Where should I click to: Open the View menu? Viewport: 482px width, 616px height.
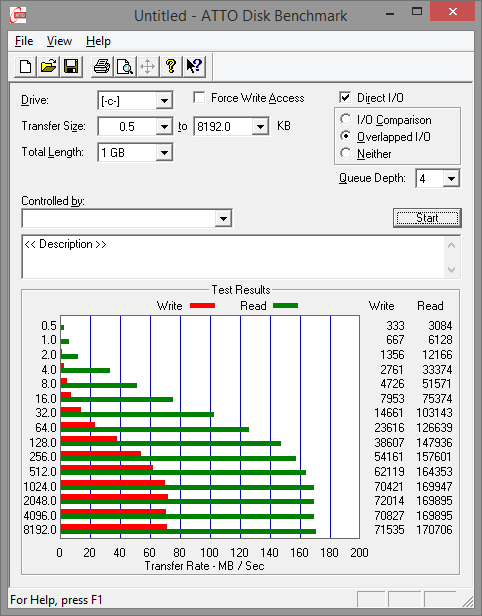click(59, 41)
